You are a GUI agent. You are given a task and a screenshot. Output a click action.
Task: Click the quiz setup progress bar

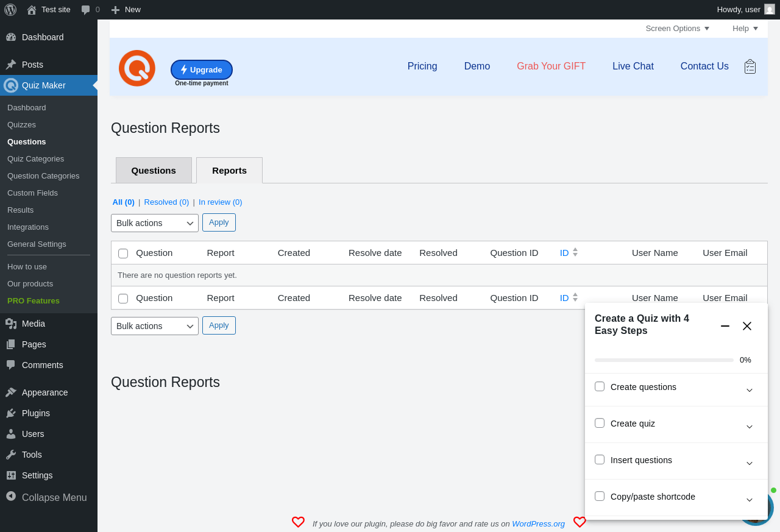point(664,360)
